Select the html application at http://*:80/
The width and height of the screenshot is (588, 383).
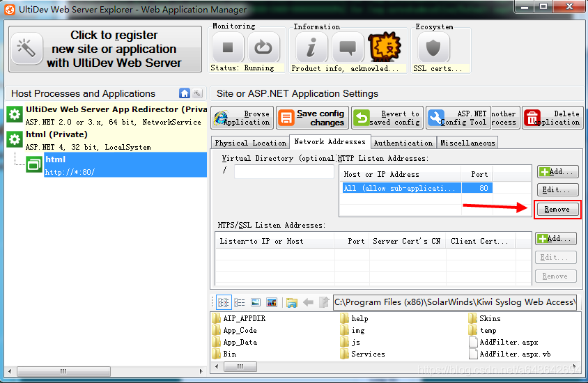(x=125, y=165)
